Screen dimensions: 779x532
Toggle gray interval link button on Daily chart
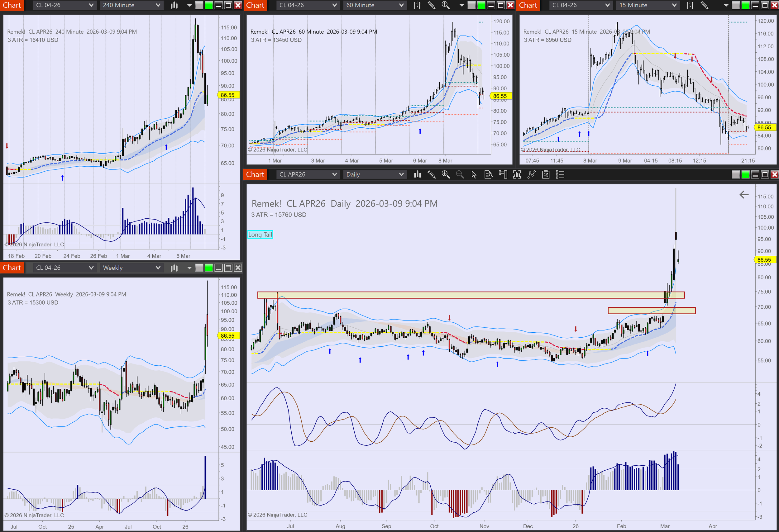coord(736,174)
